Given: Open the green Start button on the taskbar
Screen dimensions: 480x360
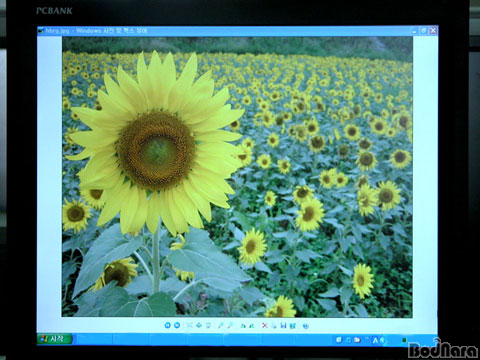Looking at the screenshot, I should coord(55,339).
